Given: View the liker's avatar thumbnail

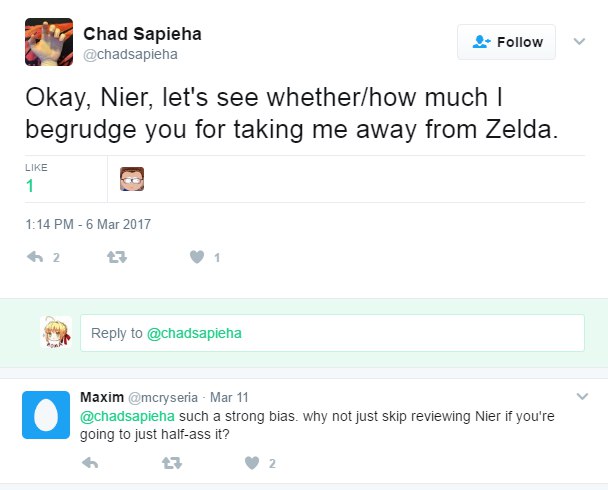Looking at the screenshot, I should 132,179.
